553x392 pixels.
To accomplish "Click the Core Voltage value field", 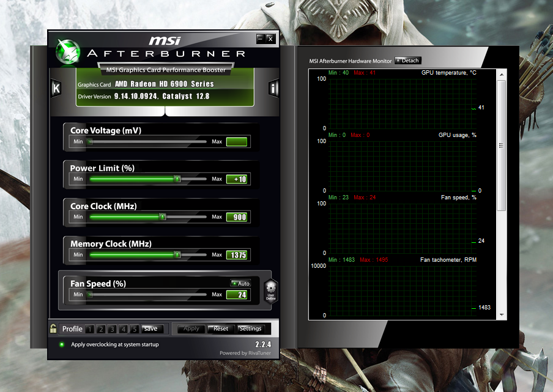I will tap(237, 142).
